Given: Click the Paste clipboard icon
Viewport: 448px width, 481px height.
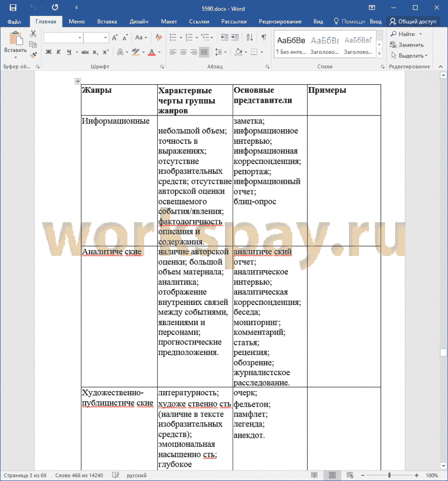Looking at the screenshot, I should point(16,38).
